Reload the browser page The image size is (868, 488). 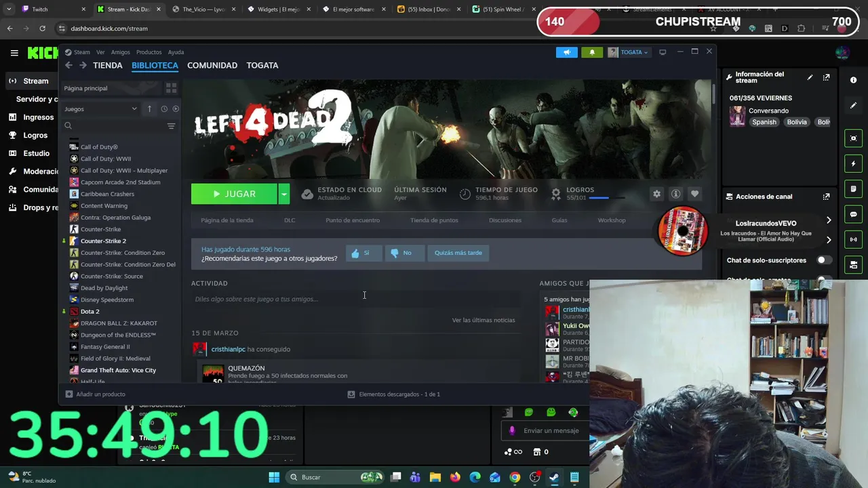(x=42, y=28)
